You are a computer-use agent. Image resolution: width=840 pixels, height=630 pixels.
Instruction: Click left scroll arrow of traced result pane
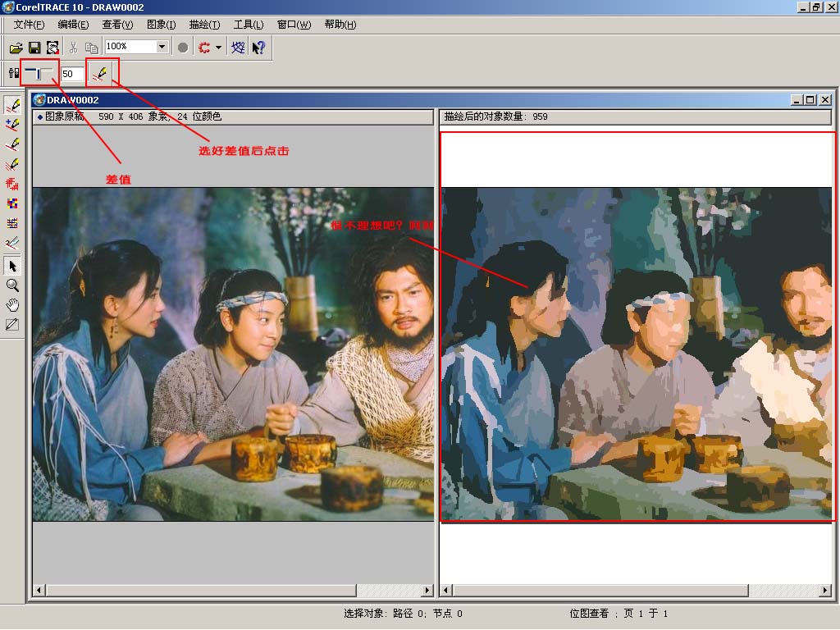click(446, 591)
